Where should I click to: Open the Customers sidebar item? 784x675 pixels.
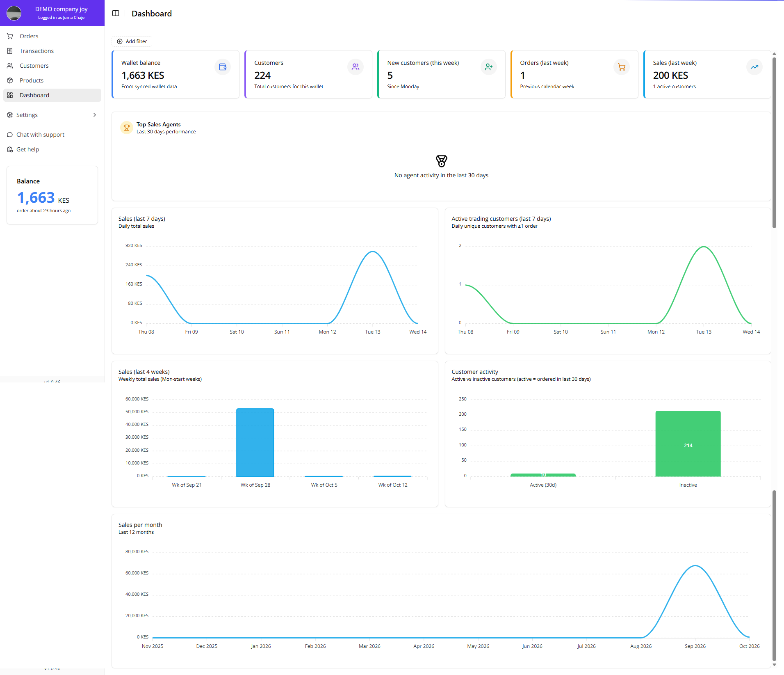point(52,66)
